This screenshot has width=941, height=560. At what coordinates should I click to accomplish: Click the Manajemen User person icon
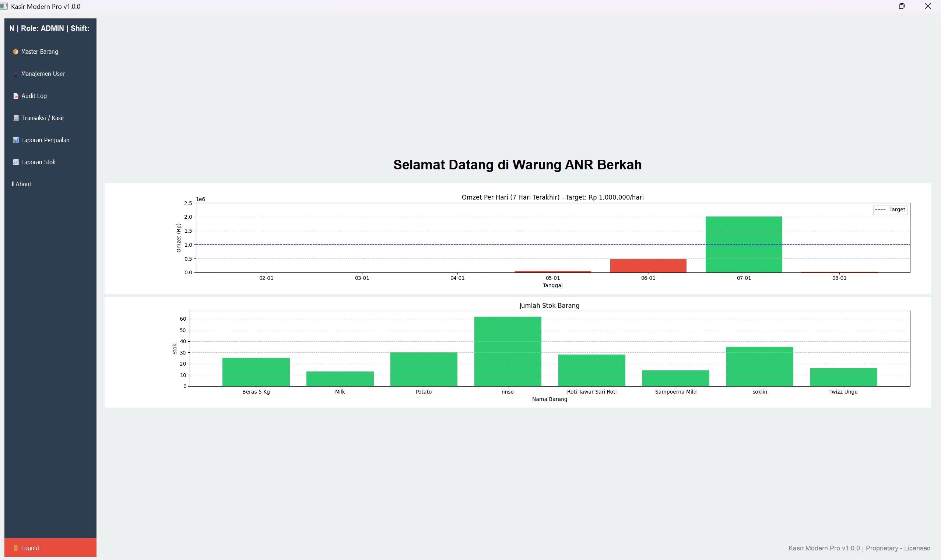pos(15,74)
